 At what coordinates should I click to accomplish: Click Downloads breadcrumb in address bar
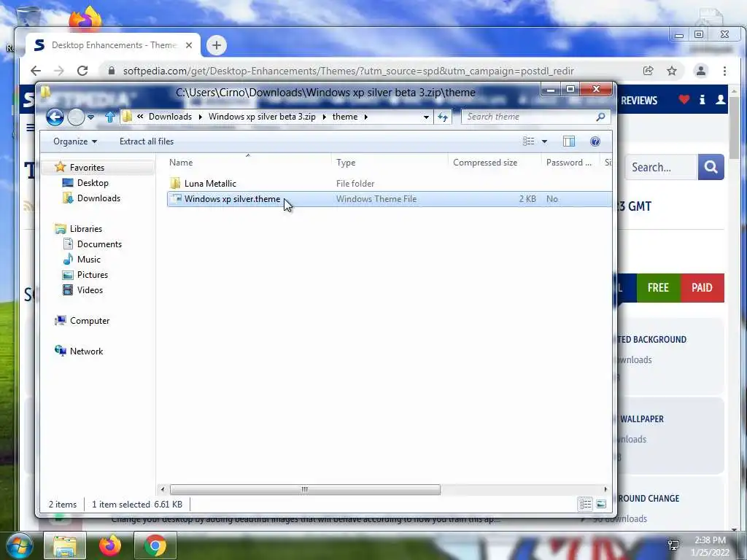[170, 117]
